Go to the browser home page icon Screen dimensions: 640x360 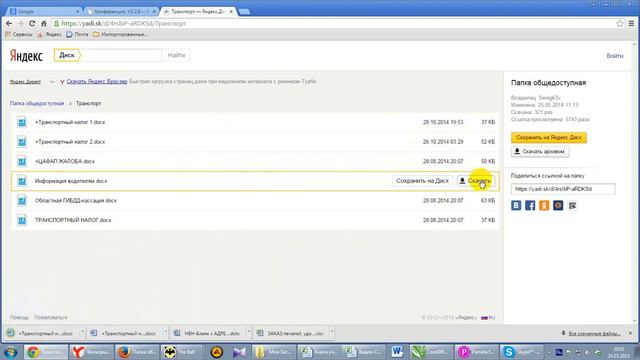point(44,24)
